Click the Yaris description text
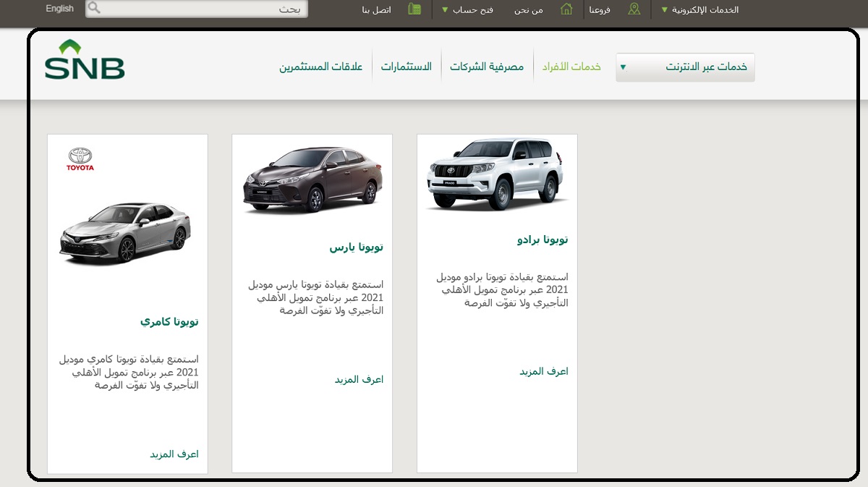 315,297
